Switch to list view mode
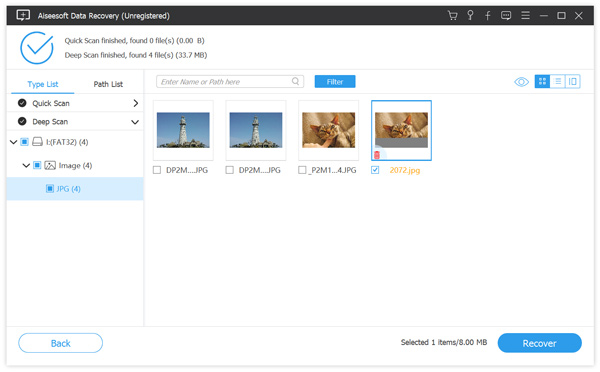Image resolution: width=600 pixels, height=372 pixels. coord(558,81)
